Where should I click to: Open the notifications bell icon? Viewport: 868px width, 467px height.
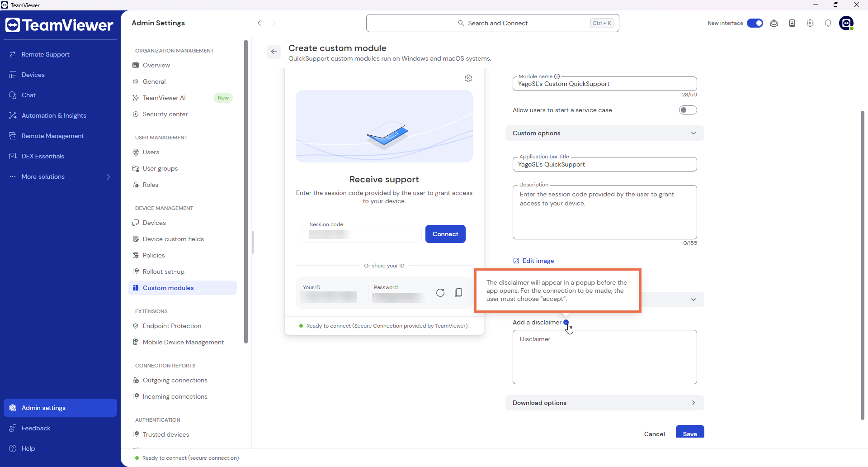pyautogui.click(x=828, y=23)
